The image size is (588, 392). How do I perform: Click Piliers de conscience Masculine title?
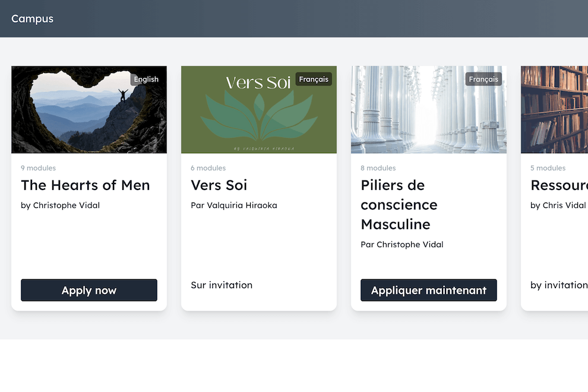pos(399,205)
